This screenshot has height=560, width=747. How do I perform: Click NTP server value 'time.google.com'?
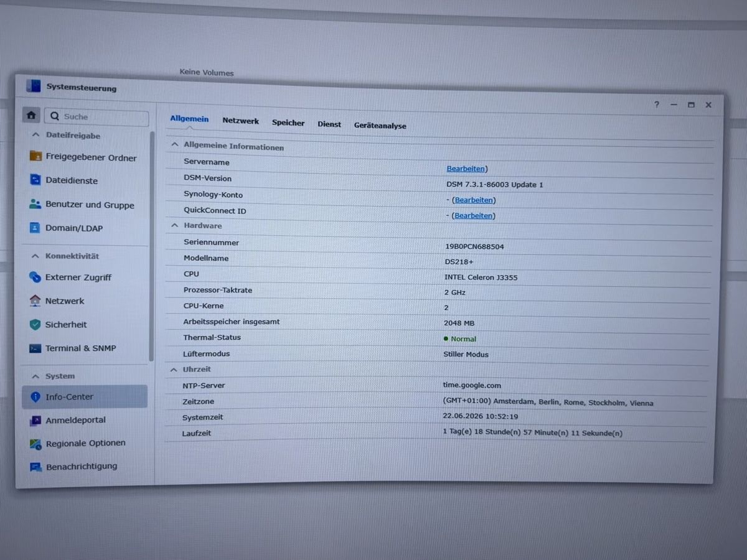[x=472, y=385]
